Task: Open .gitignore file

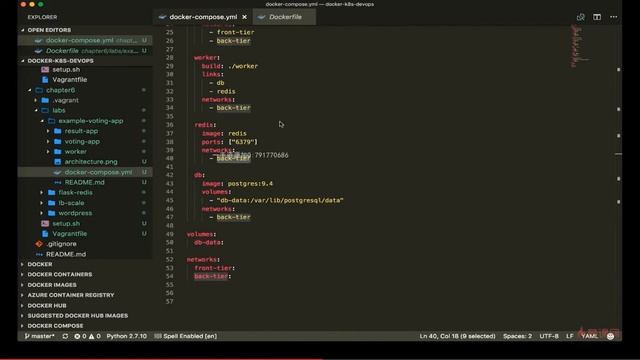Action: tap(61, 244)
